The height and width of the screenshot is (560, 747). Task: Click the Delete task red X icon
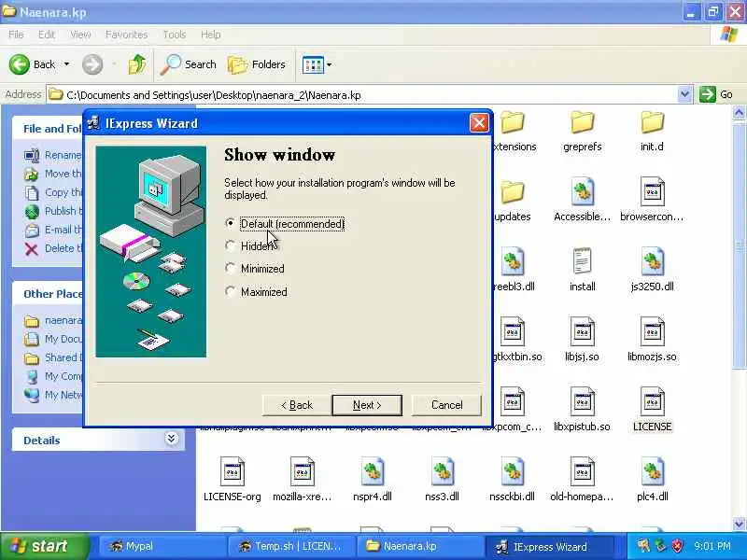pos(32,248)
